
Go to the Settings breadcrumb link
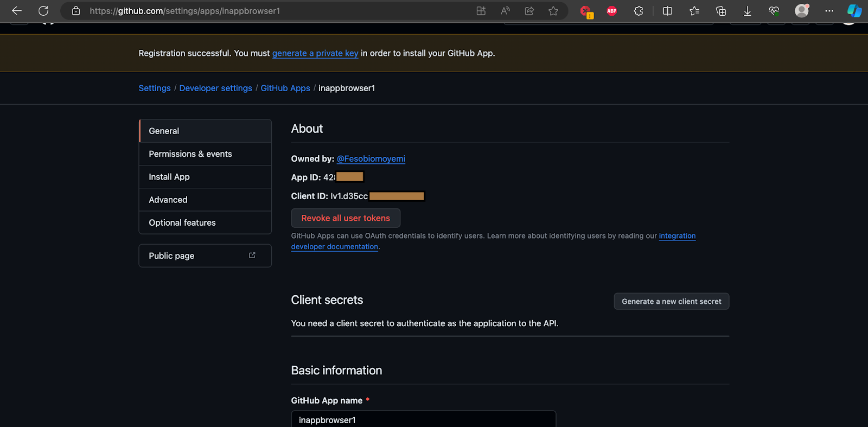[155, 88]
